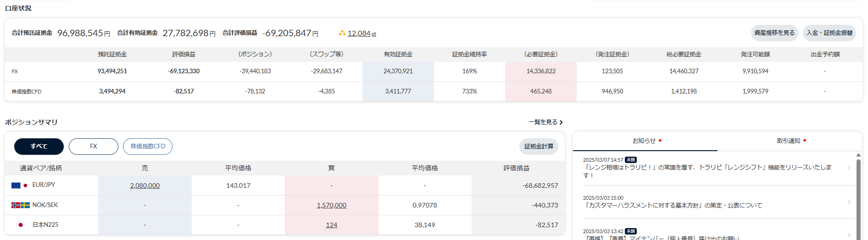The width and height of the screenshot is (868, 240).
Task: Open the レンジシフト notice via its chevron
Action: tap(849, 168)
